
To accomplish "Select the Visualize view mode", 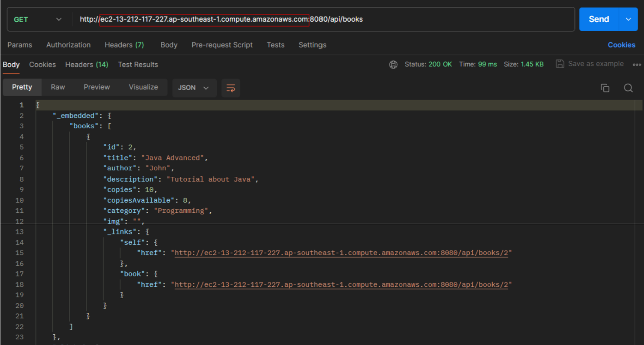I will click(143, 87).
